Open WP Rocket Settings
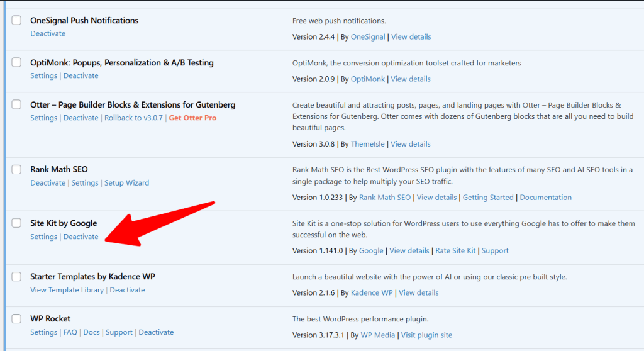 click(x=43, y=332)
